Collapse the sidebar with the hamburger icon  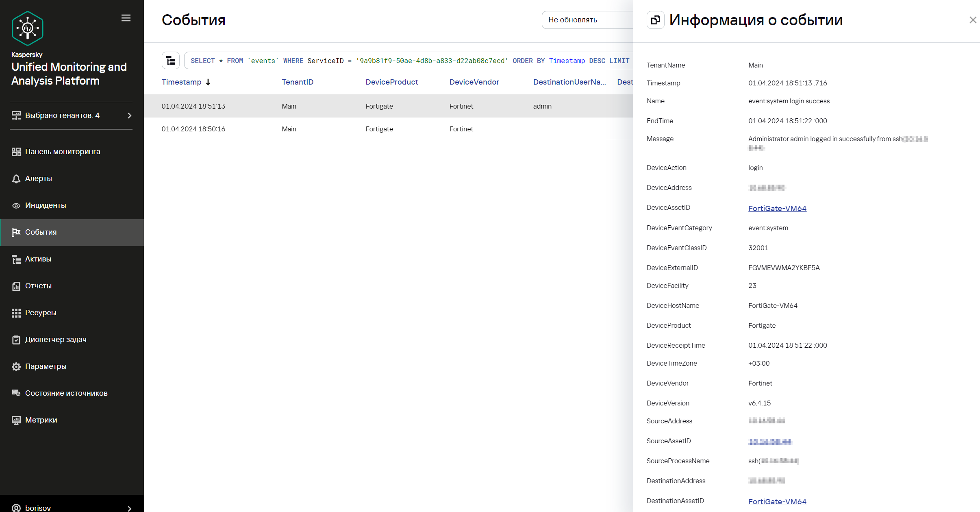coord(126,18)
